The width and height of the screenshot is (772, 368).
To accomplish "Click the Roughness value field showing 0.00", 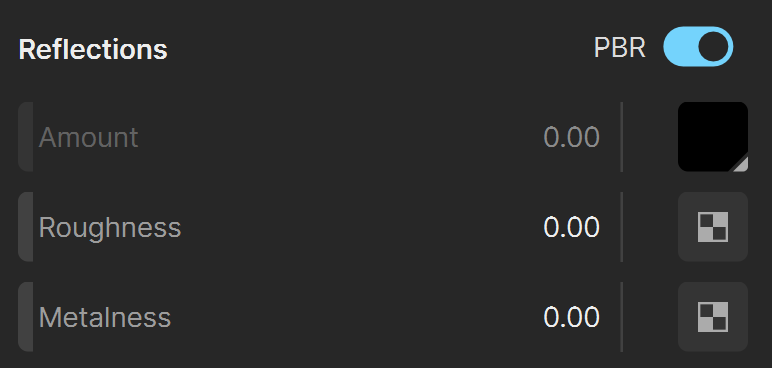I will (571, 227).
